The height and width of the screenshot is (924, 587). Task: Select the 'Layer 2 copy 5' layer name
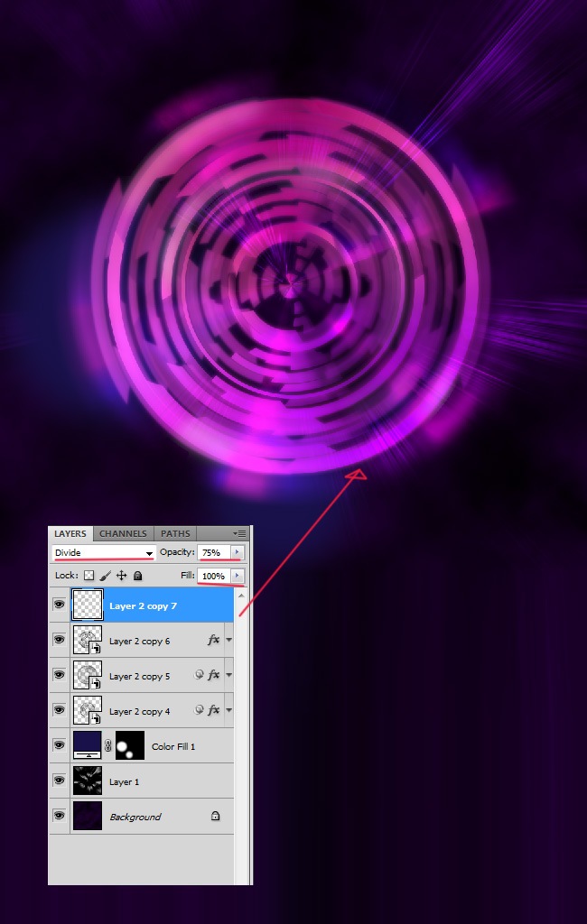(139, 677)
